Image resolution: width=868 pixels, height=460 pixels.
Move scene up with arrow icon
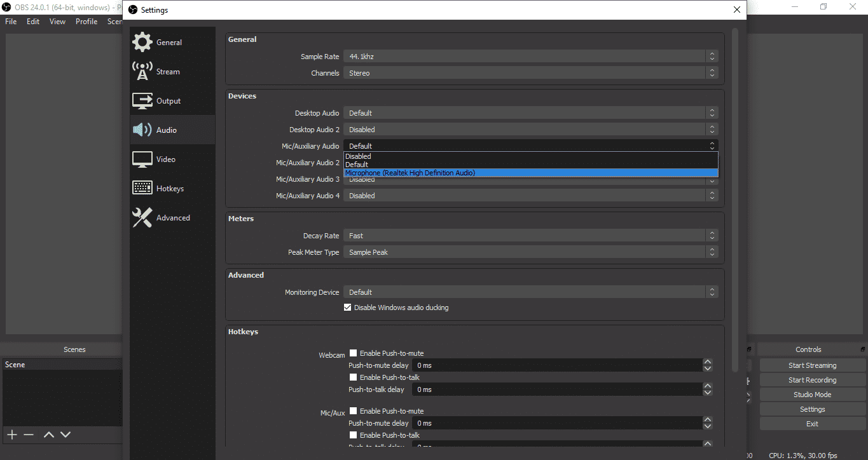click(49, 435)
